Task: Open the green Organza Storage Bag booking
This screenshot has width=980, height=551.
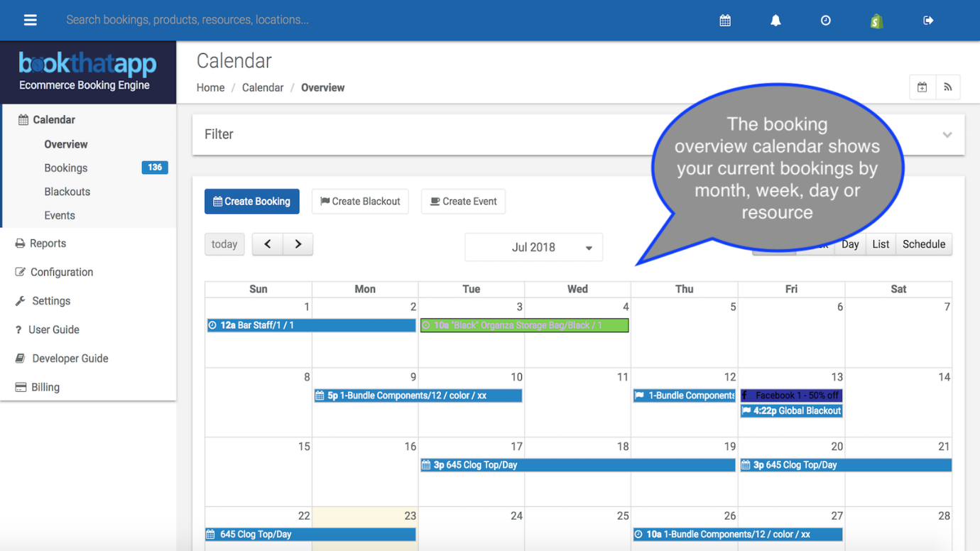Action: 524,325
